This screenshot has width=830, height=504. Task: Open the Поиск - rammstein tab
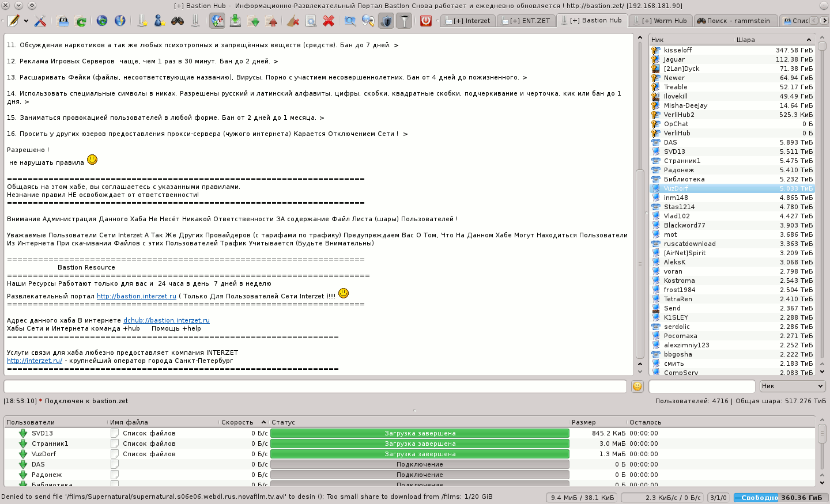(733, 21)
